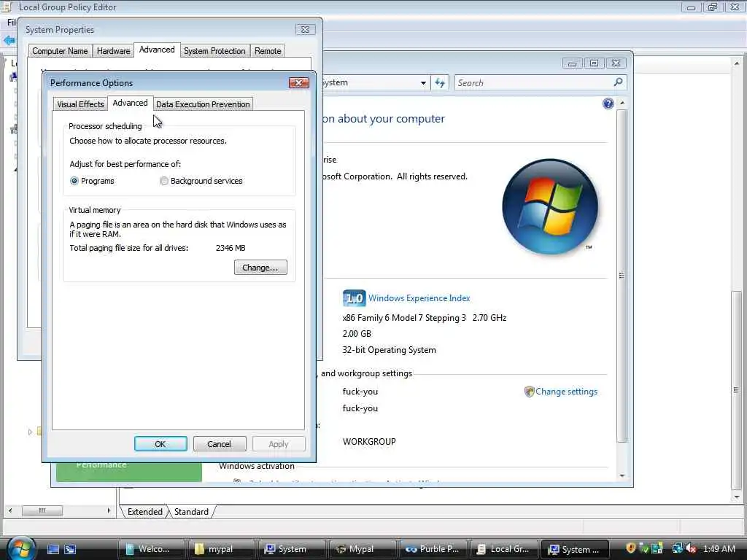The height and width of the screenshot is (560, 747).
Task: Click the security alert tray icon
Action: click(631, 548)
